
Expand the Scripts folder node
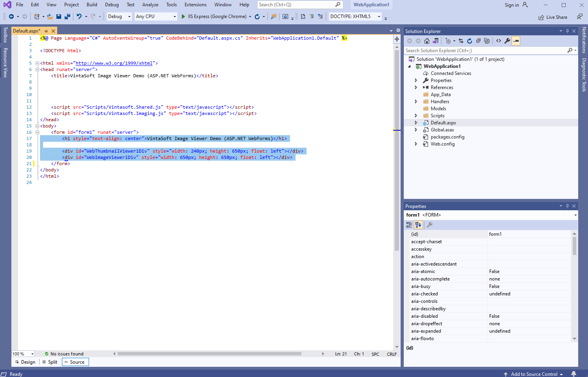click(416, 116)
